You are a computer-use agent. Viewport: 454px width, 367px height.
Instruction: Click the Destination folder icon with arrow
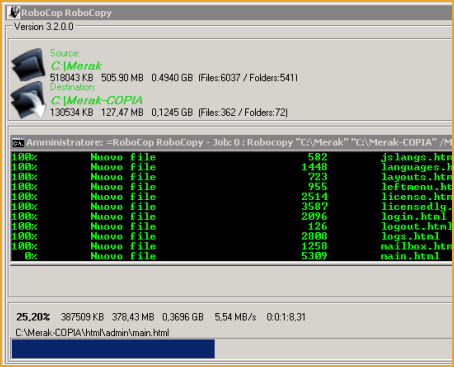(28, 100)
